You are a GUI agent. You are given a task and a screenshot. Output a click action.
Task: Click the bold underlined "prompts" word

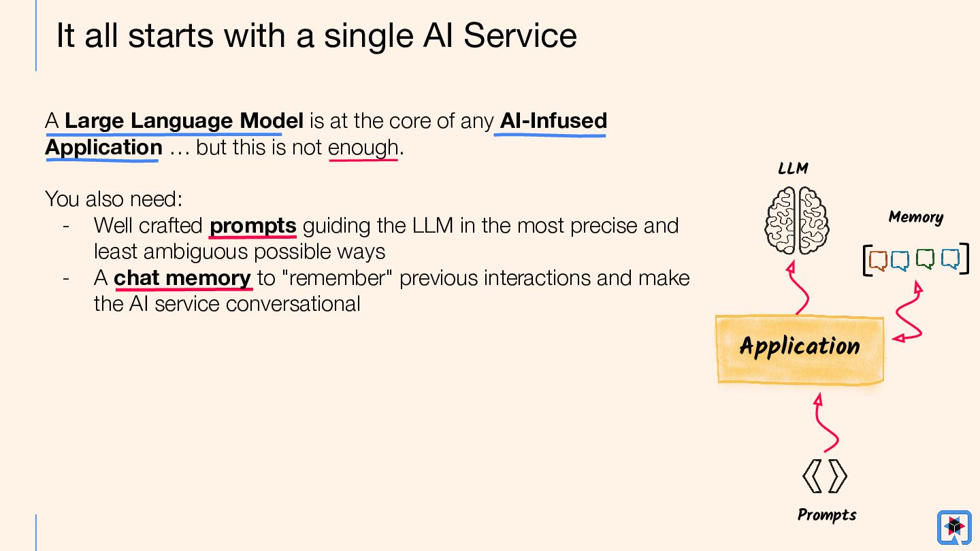(x=252, y=225)
